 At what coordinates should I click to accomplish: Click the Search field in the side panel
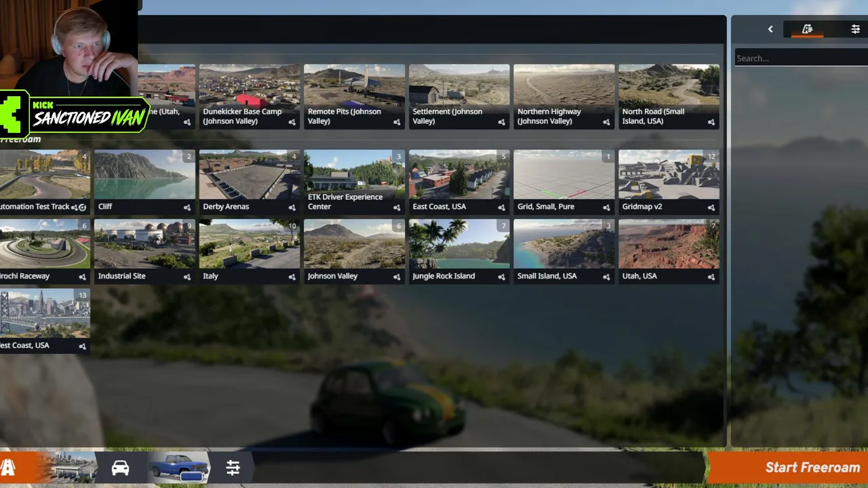[802, 58]
